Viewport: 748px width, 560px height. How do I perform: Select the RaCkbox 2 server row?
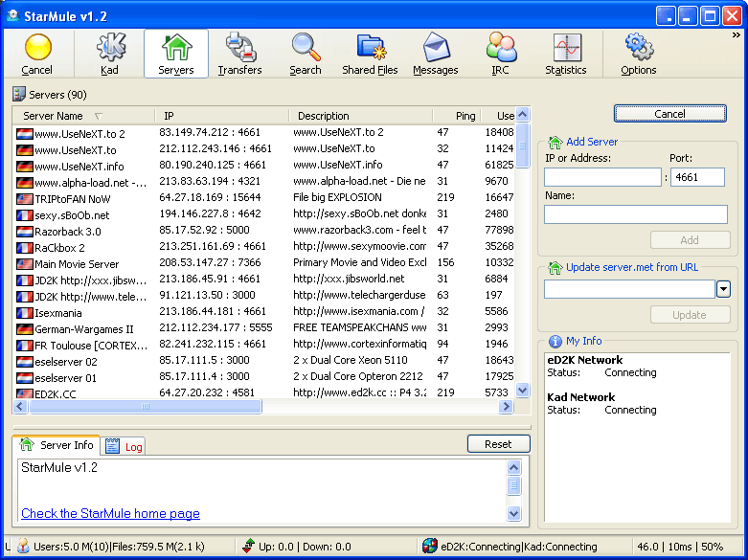point(264,247)
